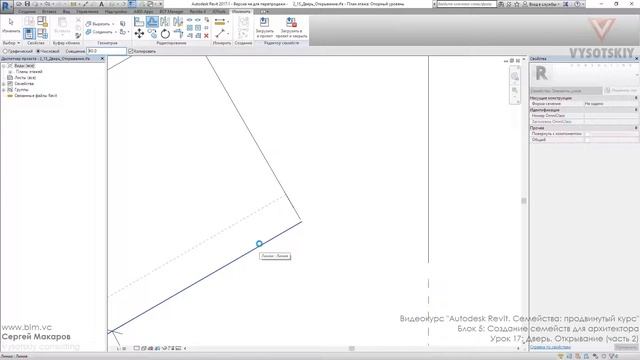Screen dimensions: 640x360
Task: Open the Insert ribbon tab
Action: pyautogui.click(x=49, y=11)
